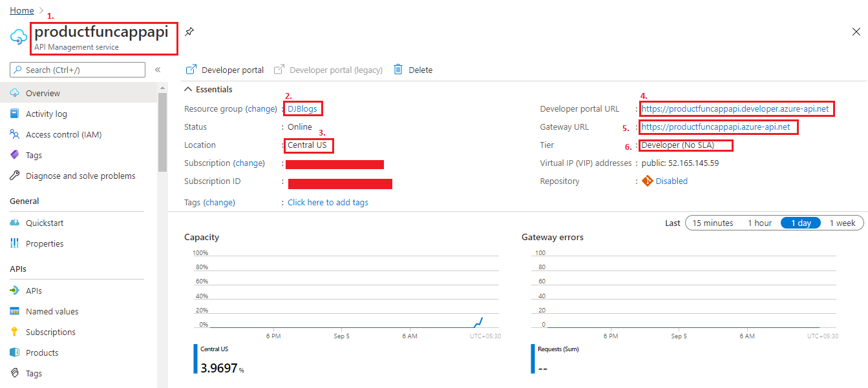The width and height of the screenshot is (868, 388).
Task: Open the Gateway URL link
Action: click(x=715, y=127)
